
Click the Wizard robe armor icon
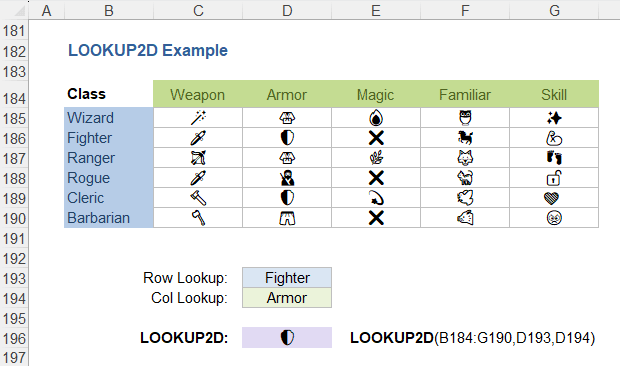click(287, 118)
